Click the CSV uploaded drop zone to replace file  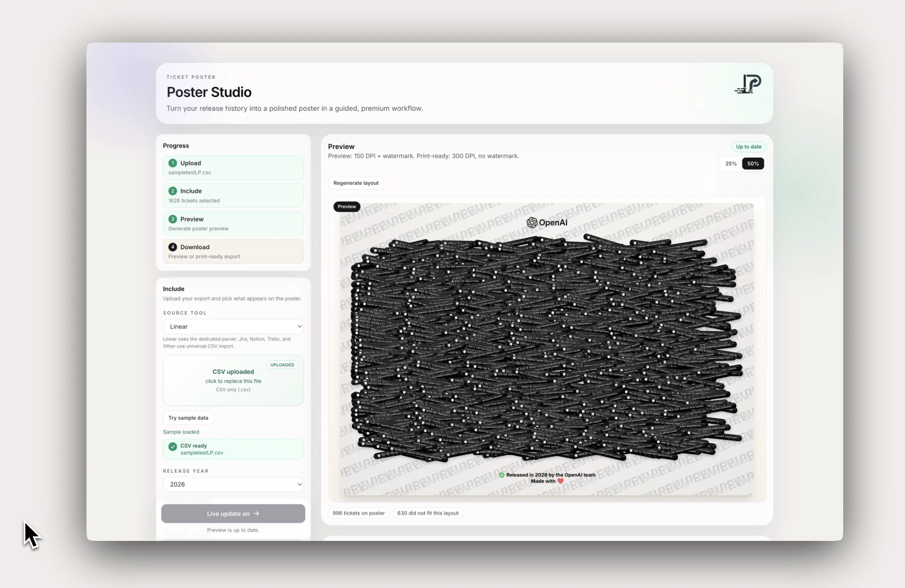coord(233,380)
